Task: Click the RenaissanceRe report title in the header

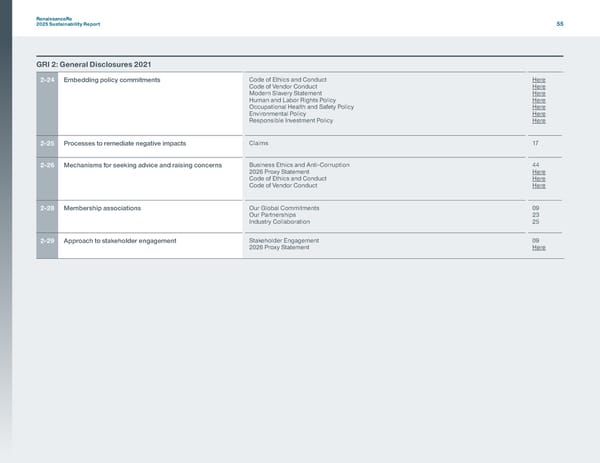Action: 68,21
